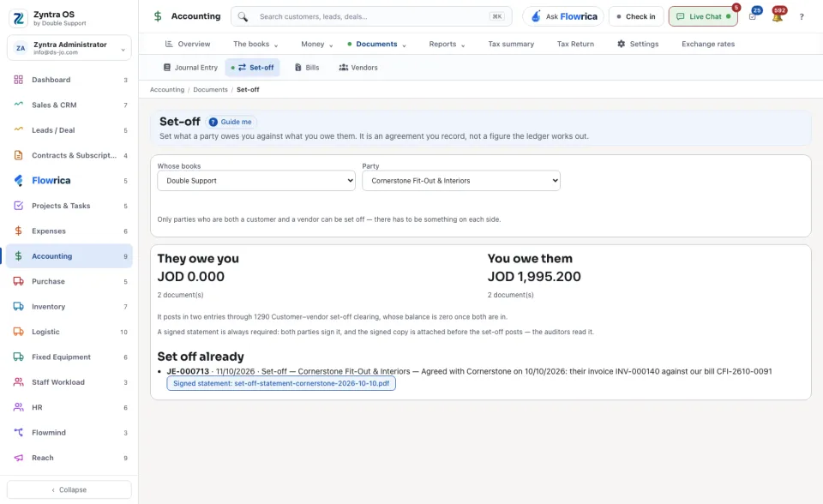Screen dimensions: 823x504
Task: Open the Tax Return tab
Action: 575,44
